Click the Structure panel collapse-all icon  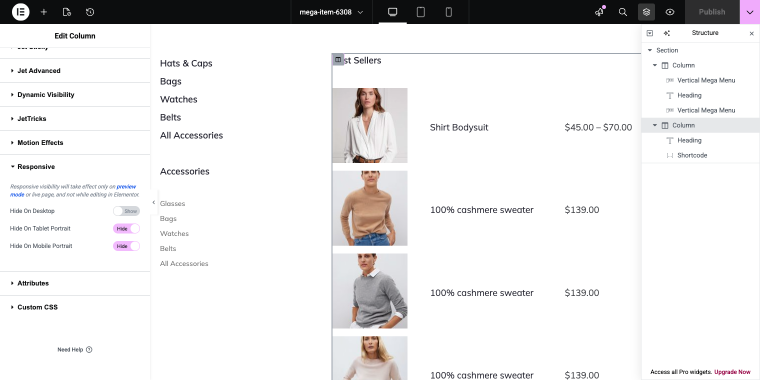[x=650, y=33]
